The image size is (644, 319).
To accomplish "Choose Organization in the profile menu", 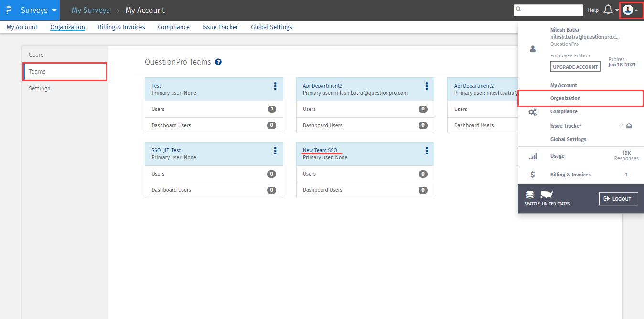I will tap(565, 98).
